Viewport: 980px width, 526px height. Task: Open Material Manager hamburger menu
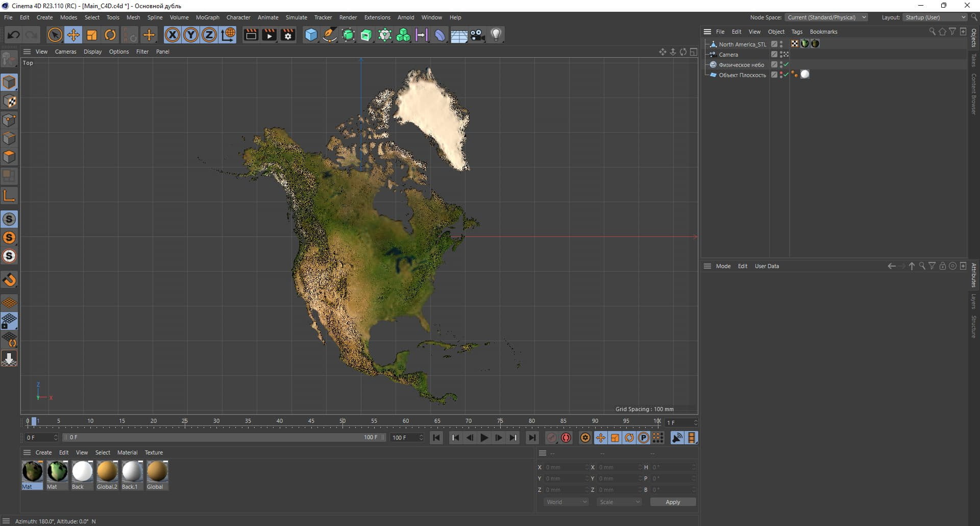pos(27,452)
